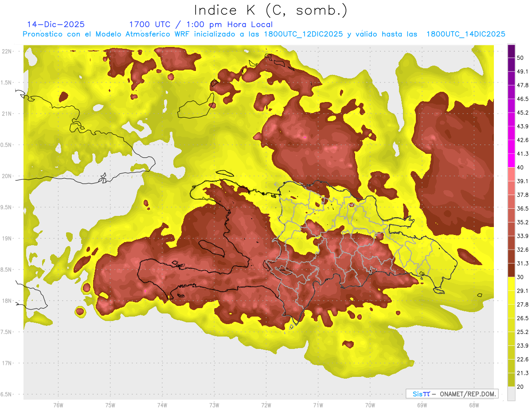The width and height of the screenshot is (532, 411).
Task: Click legend value 29.1
Action: point(522,291)
